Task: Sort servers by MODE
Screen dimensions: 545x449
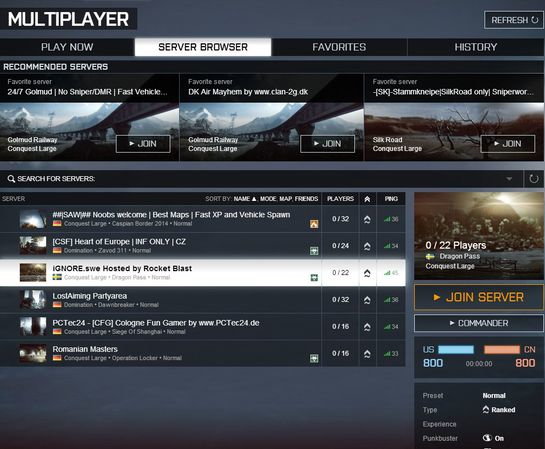Action: coord(268,199)
